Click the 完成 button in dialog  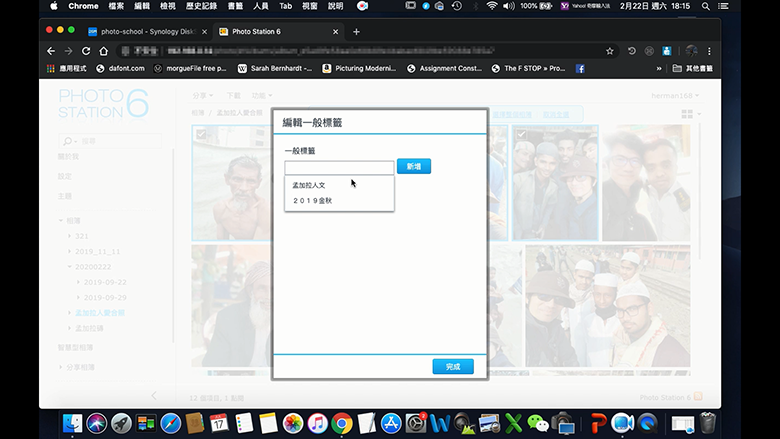[x=453, y=366]
